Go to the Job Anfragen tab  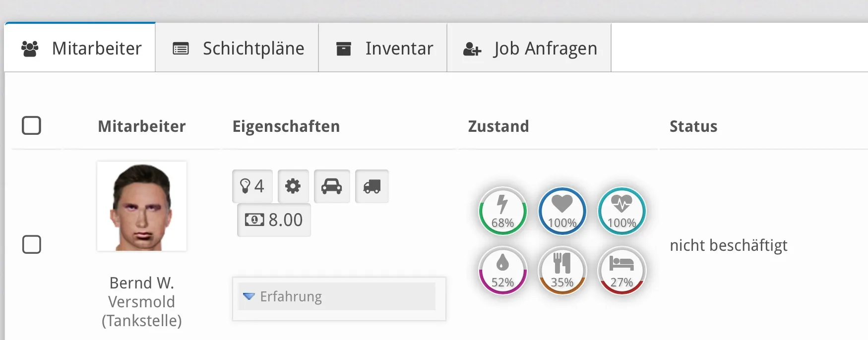pyautogui.click(x=529, y=49)
